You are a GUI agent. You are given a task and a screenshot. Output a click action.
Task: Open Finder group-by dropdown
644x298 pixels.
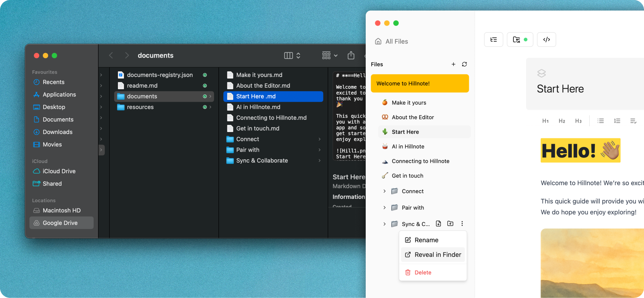point(330,55)
